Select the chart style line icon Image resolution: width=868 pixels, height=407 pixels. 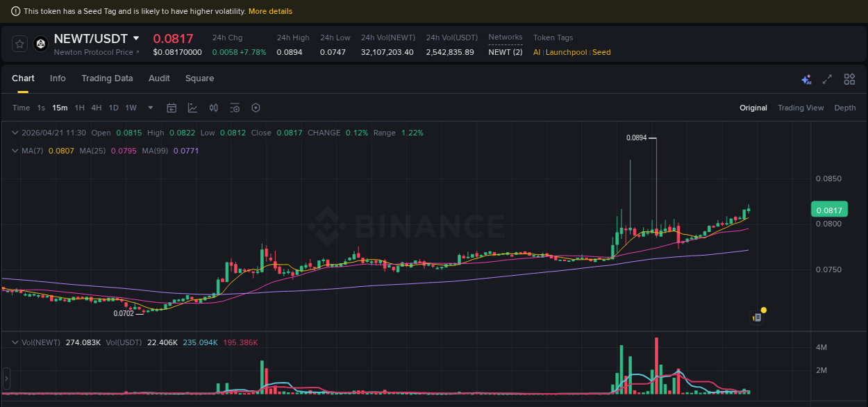(191, 108)
